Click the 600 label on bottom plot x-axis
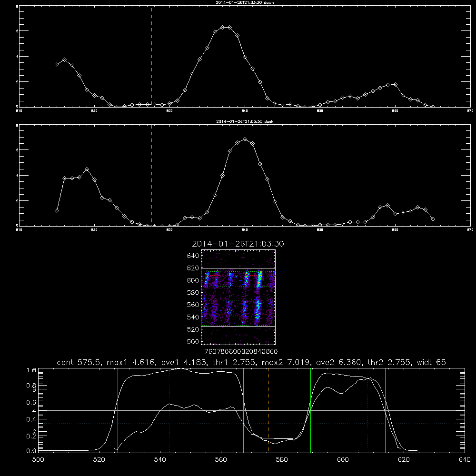This screenshot has height=476, width=476. (x=343, y=460)
